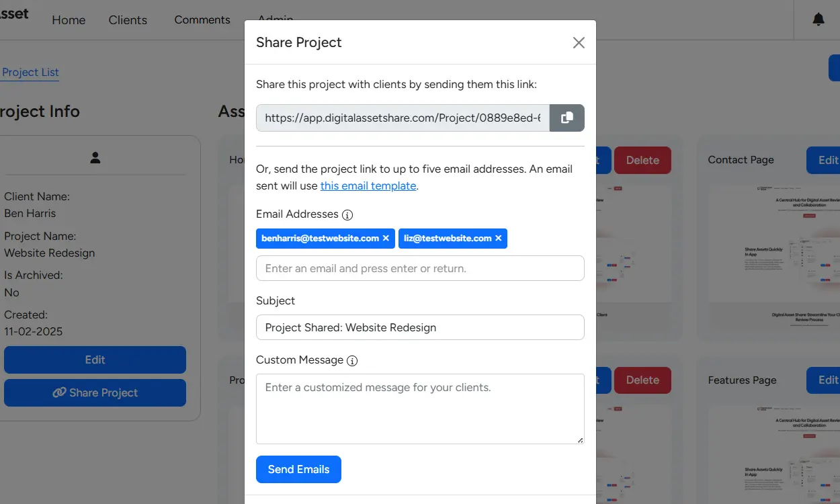Screen dimensions: 840x504
Task: Open the Email Addresses info tooltip
Action: click(347, 214)
